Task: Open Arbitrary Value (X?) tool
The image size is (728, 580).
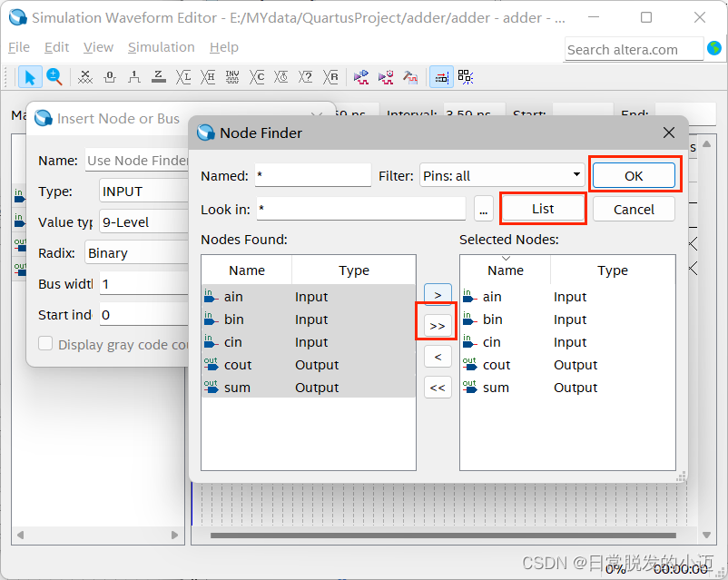Action: [x=306, y=77]
